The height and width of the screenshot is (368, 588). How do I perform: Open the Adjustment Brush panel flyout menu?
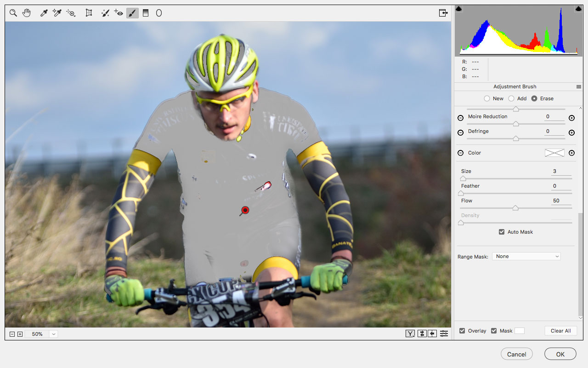click(579, 86)
